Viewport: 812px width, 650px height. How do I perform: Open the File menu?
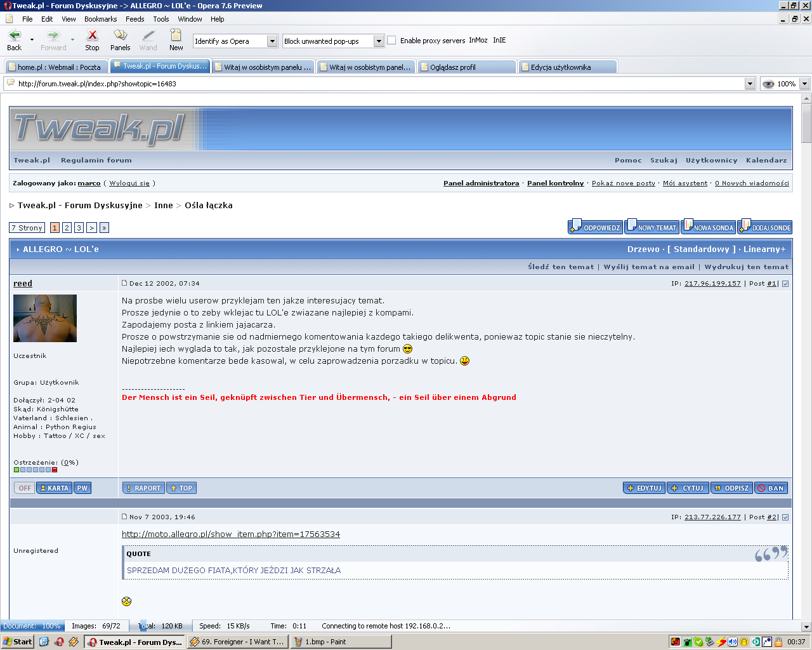[27, 19]
